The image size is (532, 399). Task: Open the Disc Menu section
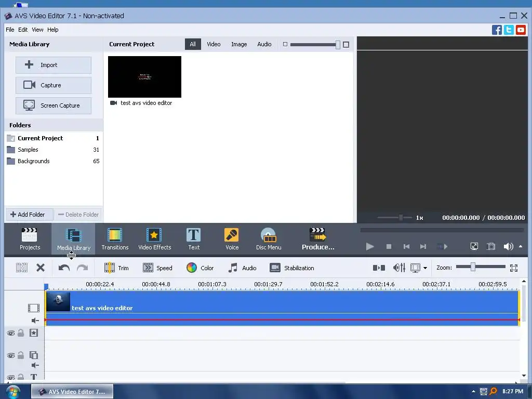pyautogui.click(x=269, y=239)
